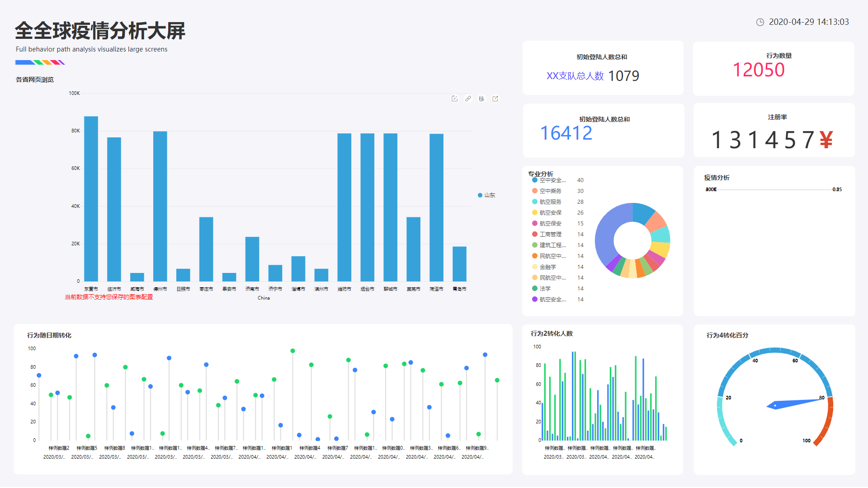Toggle the 空中乘务 pie legend item

550,191
